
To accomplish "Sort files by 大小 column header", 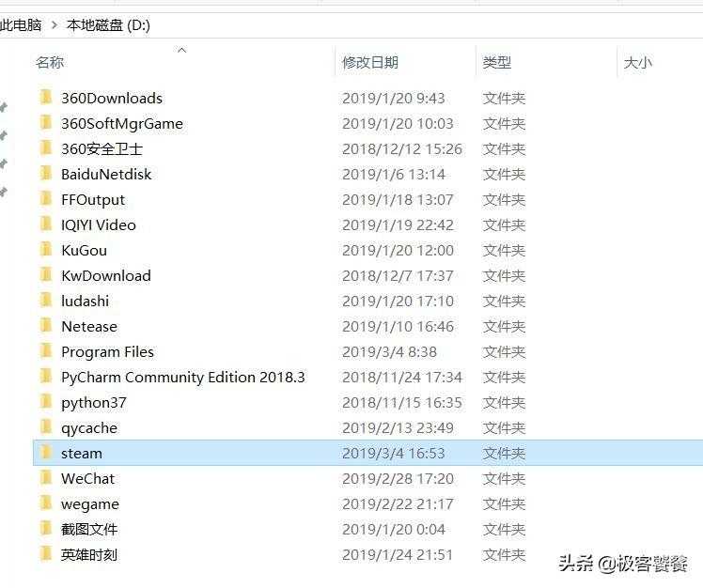I will (637, 63).
